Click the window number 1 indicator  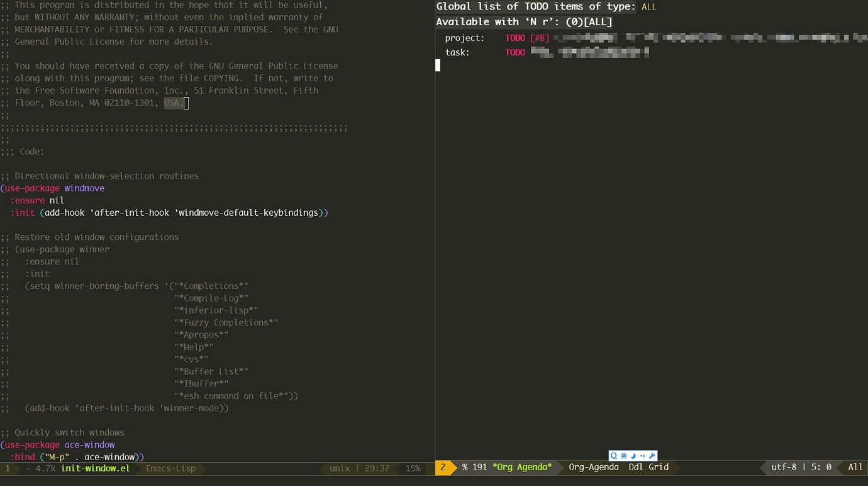coord(6,468)
